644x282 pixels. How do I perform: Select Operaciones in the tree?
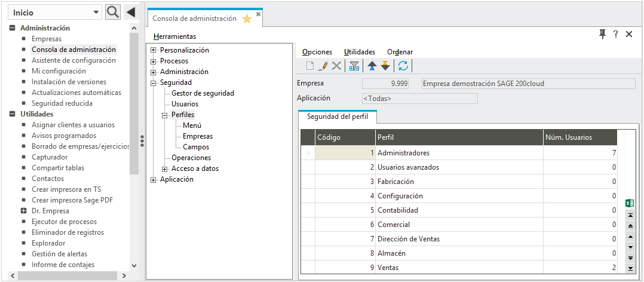point(191,158)
